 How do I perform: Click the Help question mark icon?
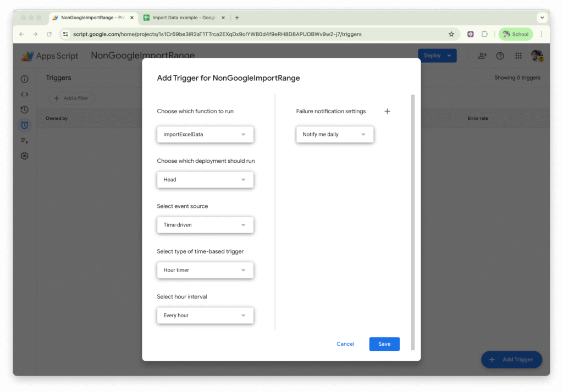point(500,56)
